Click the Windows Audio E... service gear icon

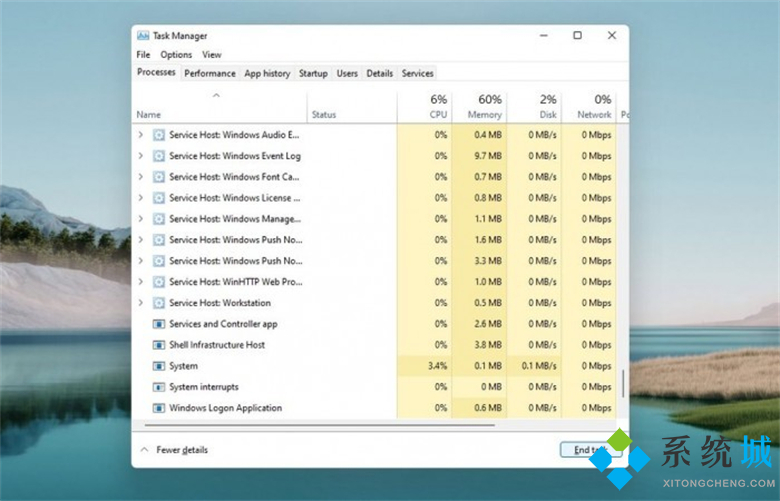tap(159, 135)
